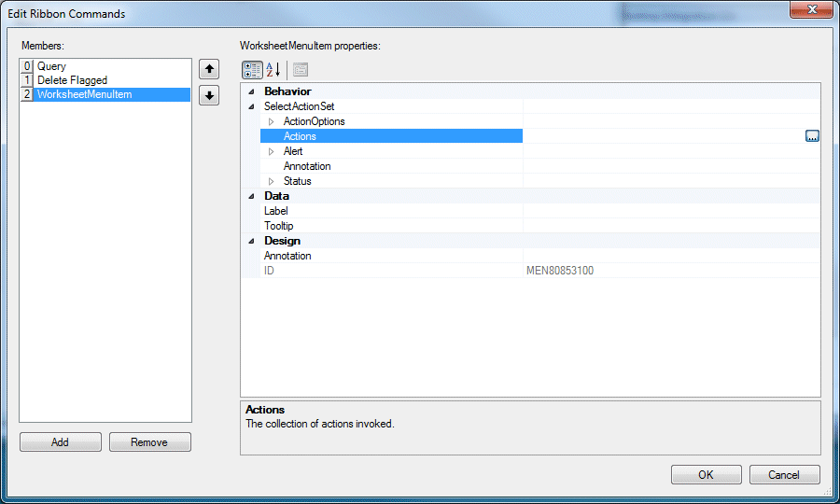Switch property grid to Categorized view
The image size is (840, 504).
(x=252, y=70)
